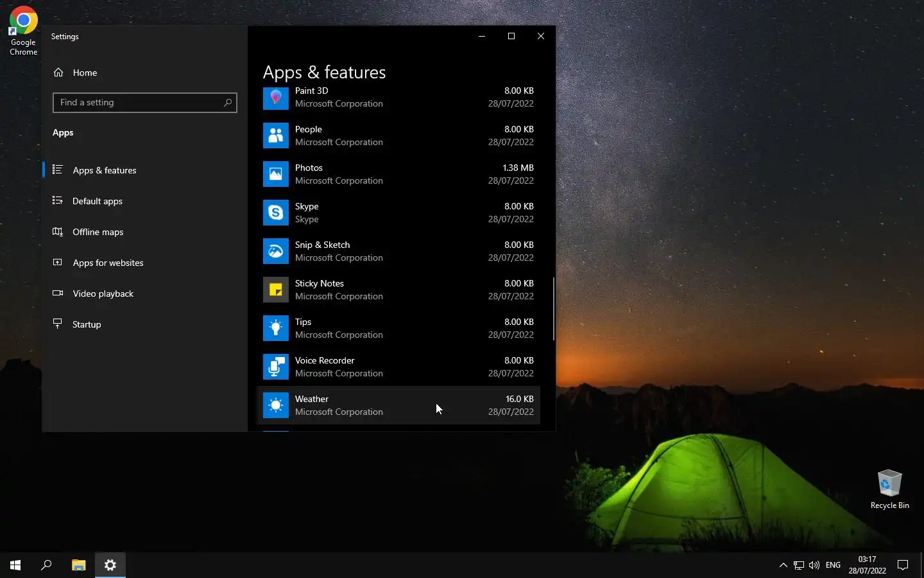Click the Apps for websites sidebar icon
Screen dimensions: 924x578
tap(58, 262)
